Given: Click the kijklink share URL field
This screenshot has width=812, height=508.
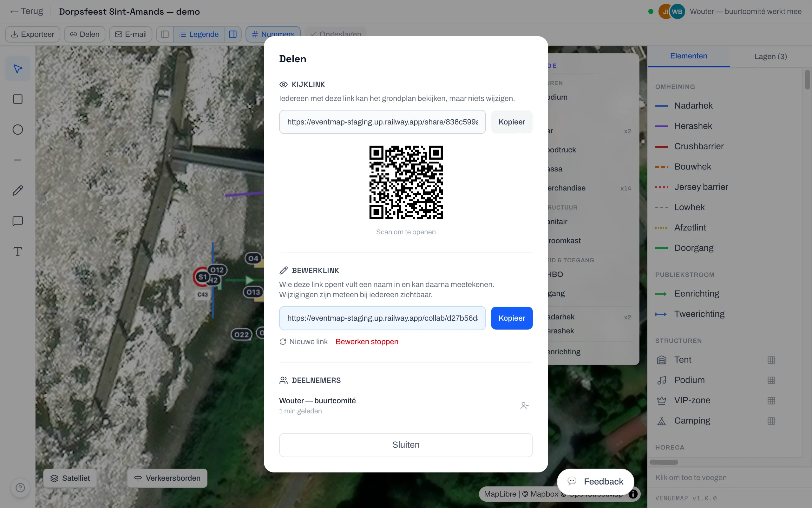Looking at the screenshot, I should pos(382,122).
